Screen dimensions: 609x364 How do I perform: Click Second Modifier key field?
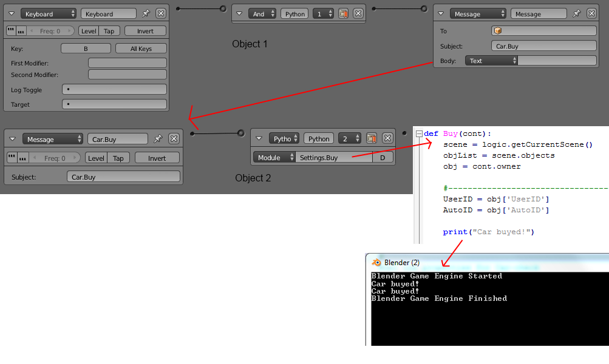(x=128, y=75)
